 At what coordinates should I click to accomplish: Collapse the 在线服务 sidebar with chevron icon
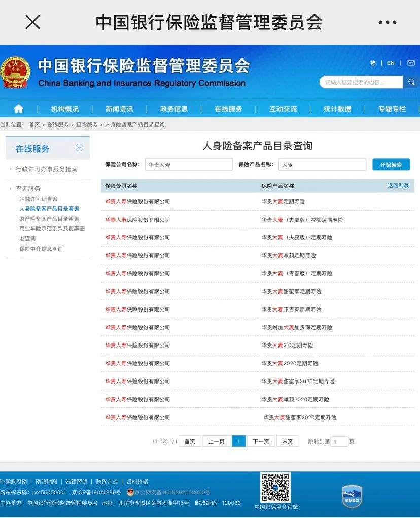[x=79, y=147]
